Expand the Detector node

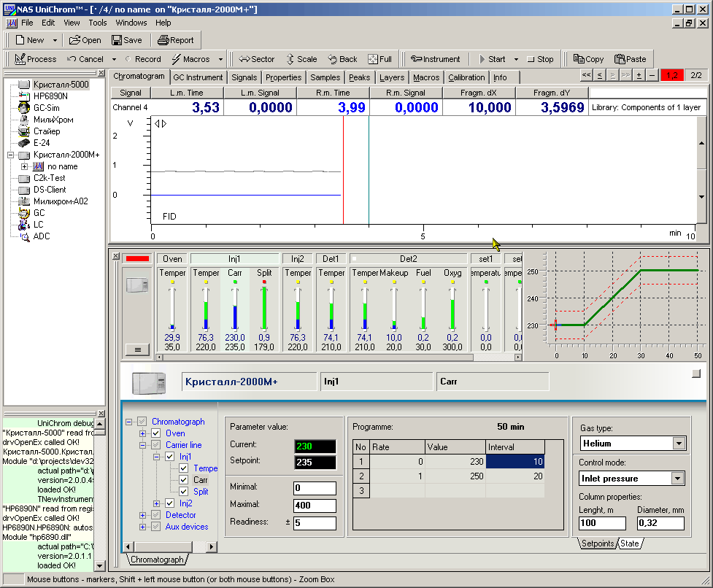click(x=142, y=515)
